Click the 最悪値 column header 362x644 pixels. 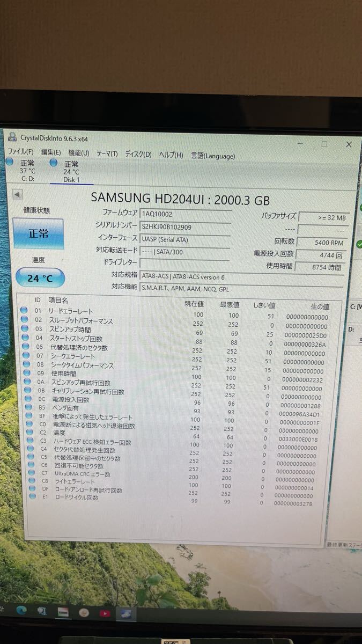click(230, 305)
